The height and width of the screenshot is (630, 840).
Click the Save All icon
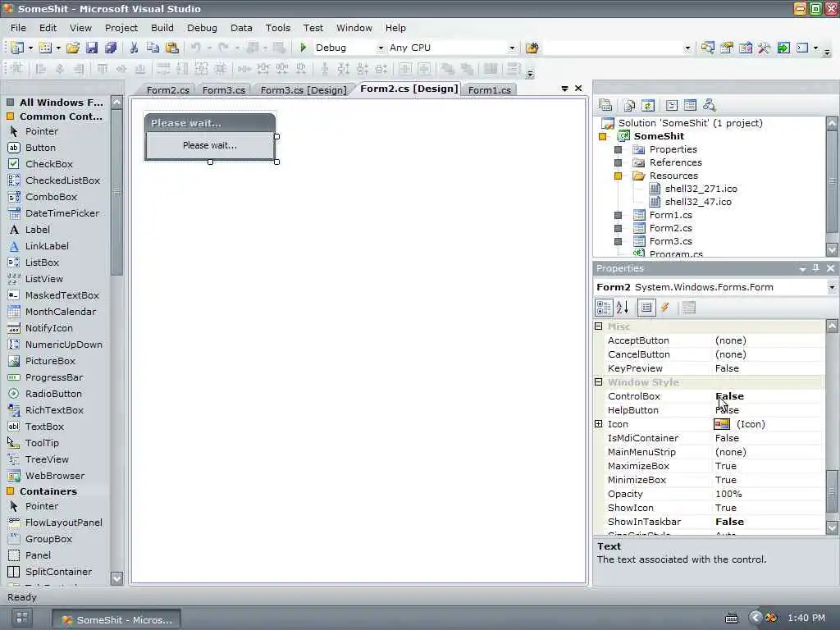click(111, 48)
